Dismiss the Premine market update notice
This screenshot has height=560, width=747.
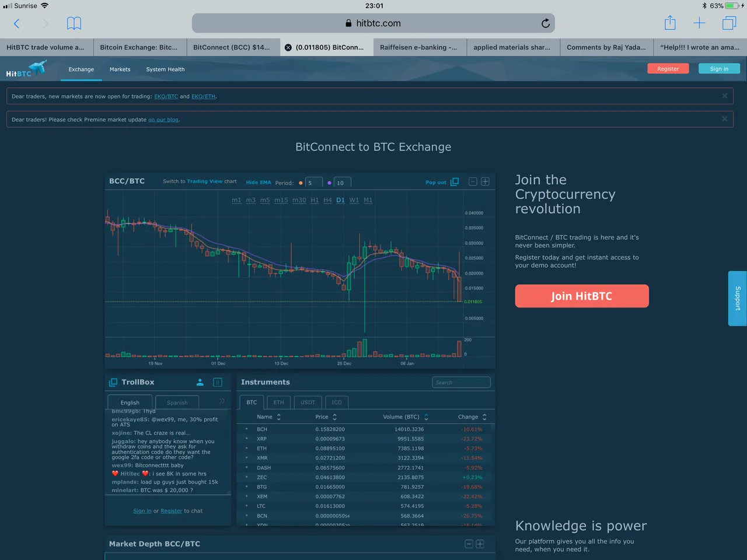[x=724, y=119]
